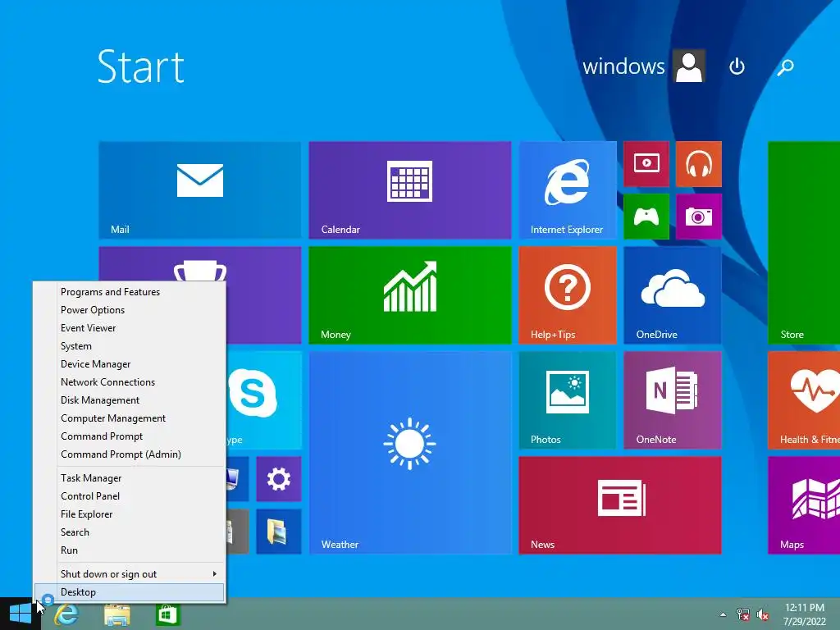Choose Search in context menu
Viewport: 840px width, 630px height.
click(130, 532)
